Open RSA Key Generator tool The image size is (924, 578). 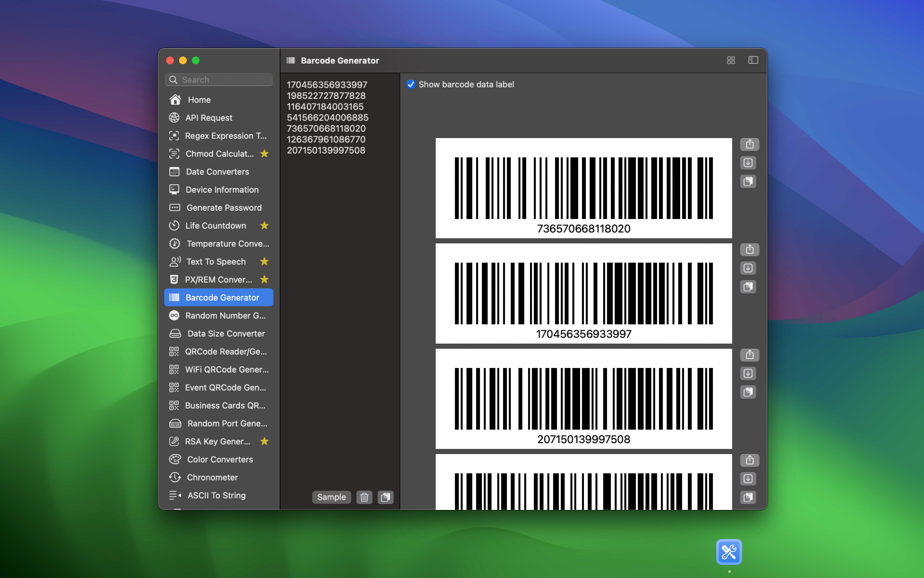pyautogui.click(x=219, y=441)
